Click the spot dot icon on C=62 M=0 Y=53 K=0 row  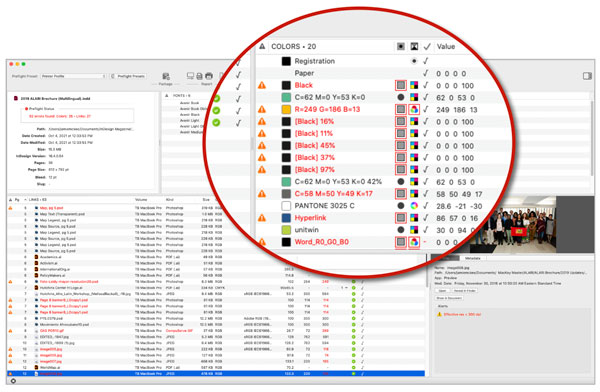tap(401, 97)
